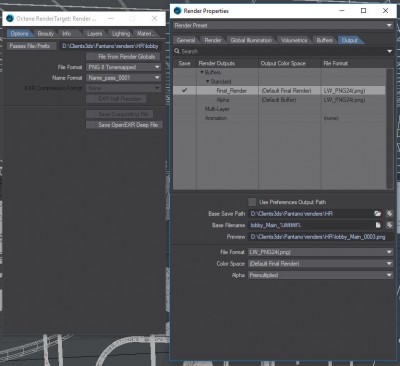Image resolution: width=400 pixels, height=366 pixels.
Task: Click the Render Outputs list vertical scrollbar
Action: click(x=389, y=129)
